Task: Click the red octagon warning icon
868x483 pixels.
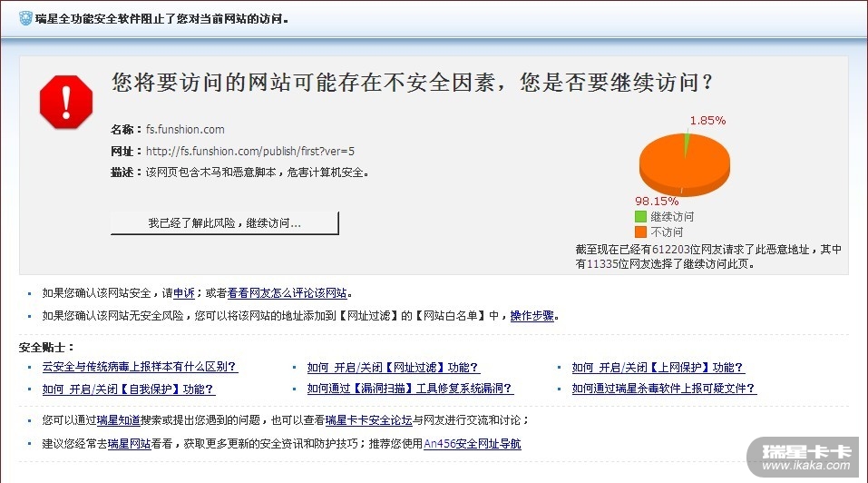Action: (x=66, y=102)
